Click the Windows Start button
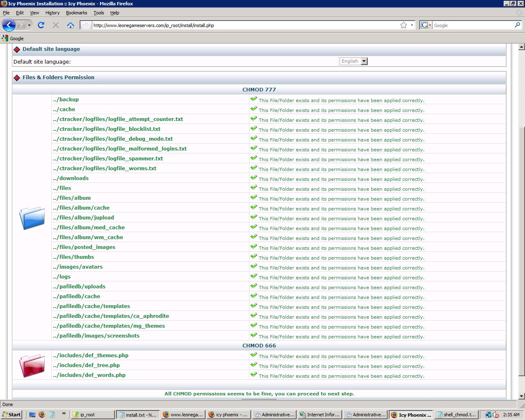 click(11, 414)
